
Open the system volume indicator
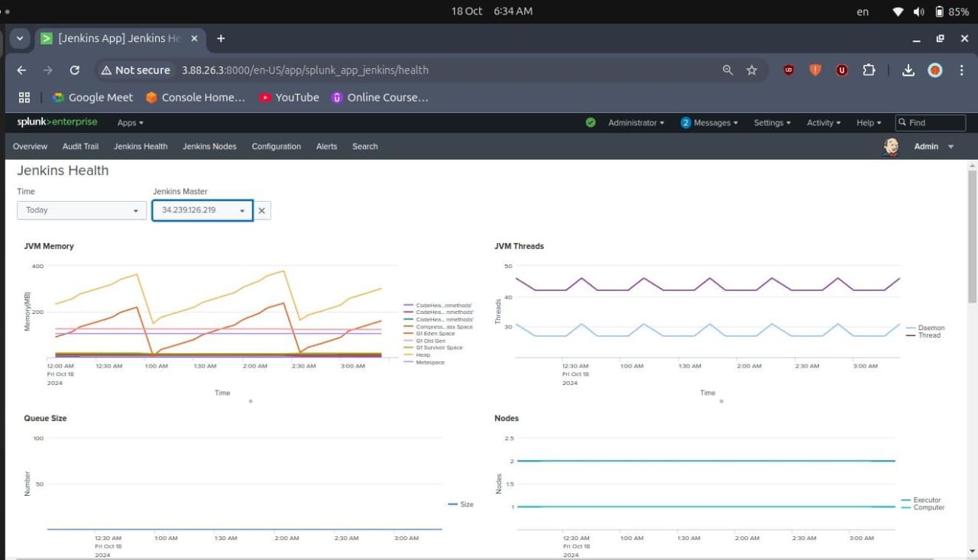(918, 11)
